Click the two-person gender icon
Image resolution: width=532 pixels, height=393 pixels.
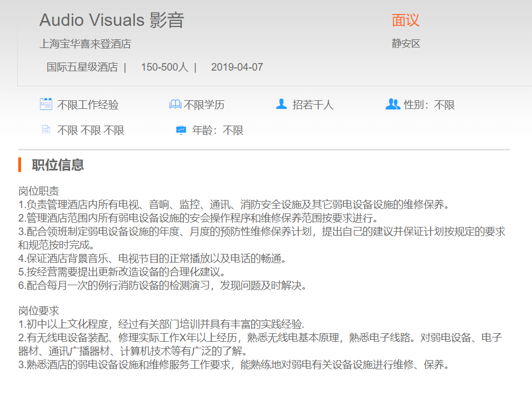coord(392,104)
